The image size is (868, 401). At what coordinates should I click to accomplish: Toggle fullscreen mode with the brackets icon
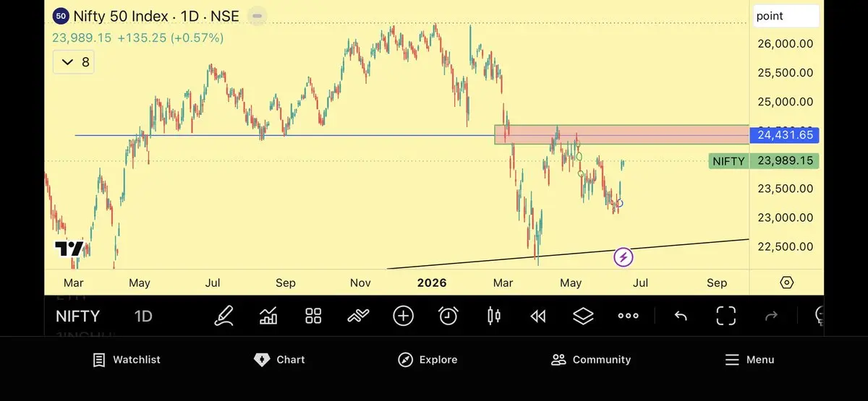click(x=726, y=316)
